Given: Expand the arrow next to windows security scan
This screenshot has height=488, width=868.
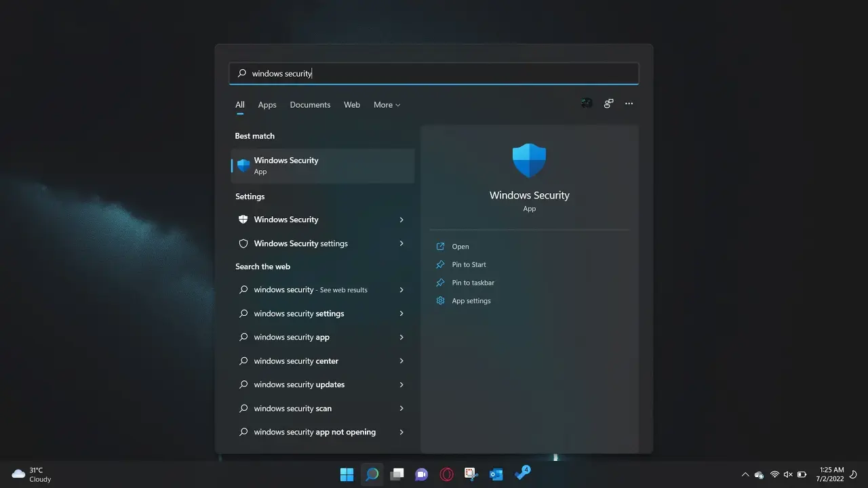Looking at the screenshot, I should [401, 409].
